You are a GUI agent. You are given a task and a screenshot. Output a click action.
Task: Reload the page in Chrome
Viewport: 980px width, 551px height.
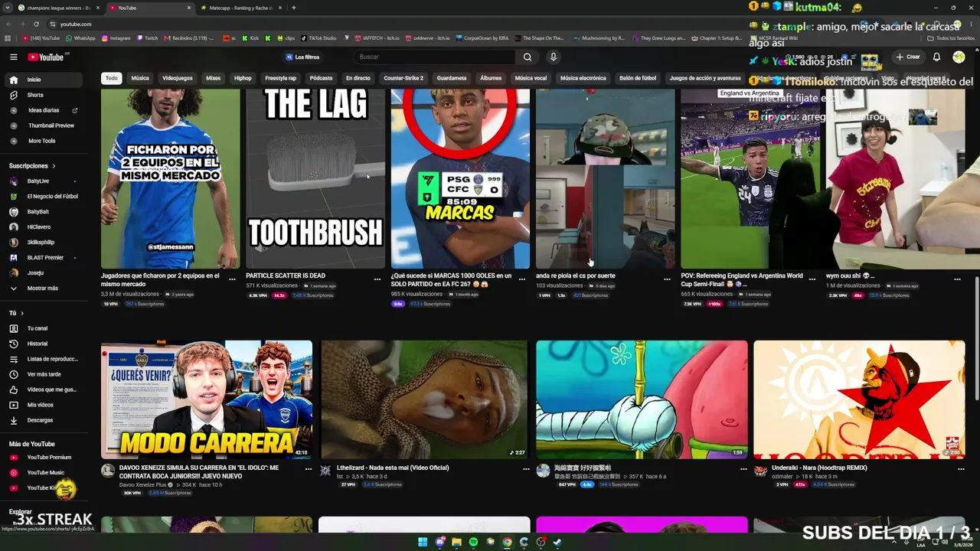click(x=36, y=24)
